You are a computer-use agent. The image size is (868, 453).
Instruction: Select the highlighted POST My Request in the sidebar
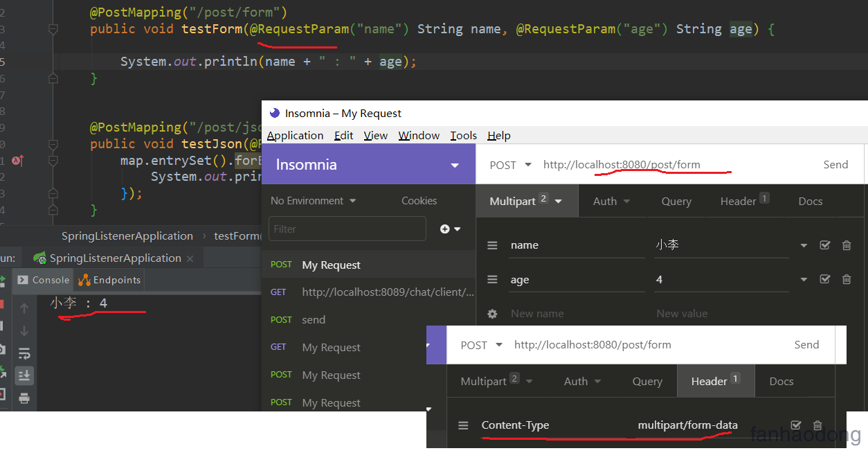[368, 265]
